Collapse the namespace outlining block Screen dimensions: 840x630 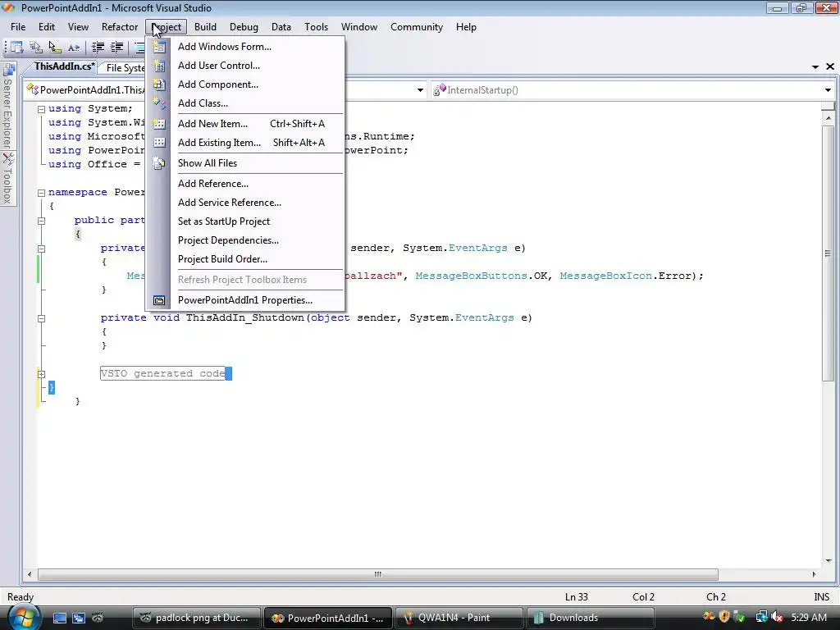(41, 192)
